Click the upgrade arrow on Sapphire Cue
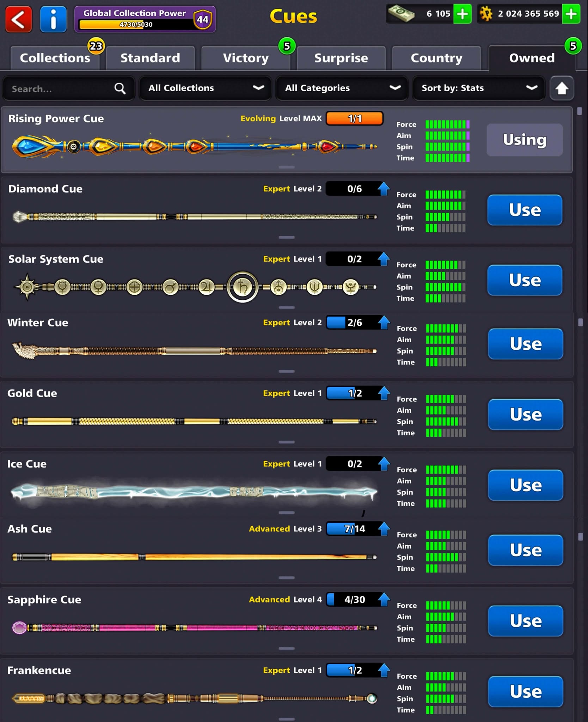Screen dimensions: 588x722 [x=384, y=599]
